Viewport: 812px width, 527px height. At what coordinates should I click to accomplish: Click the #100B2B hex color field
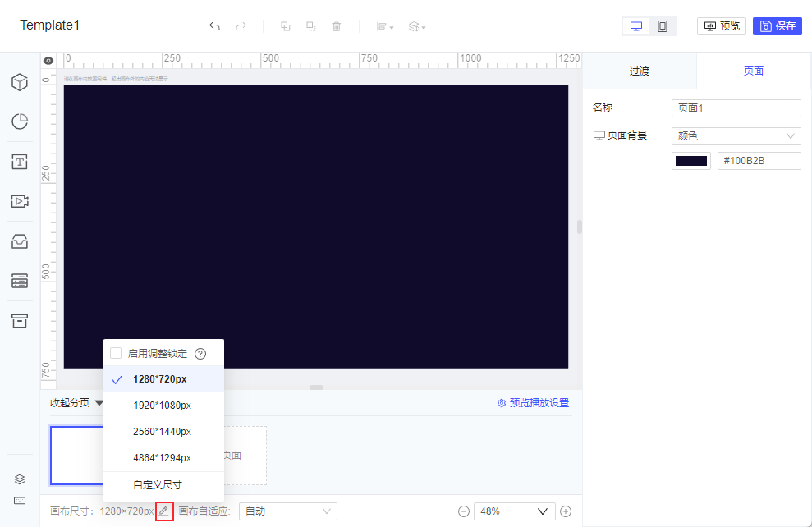[759, 161]
